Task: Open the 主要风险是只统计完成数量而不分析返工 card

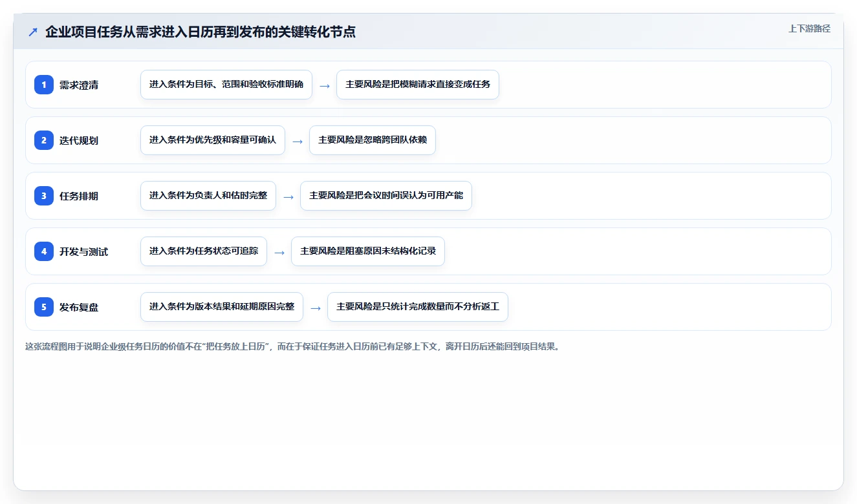Action: pos(418,307)
